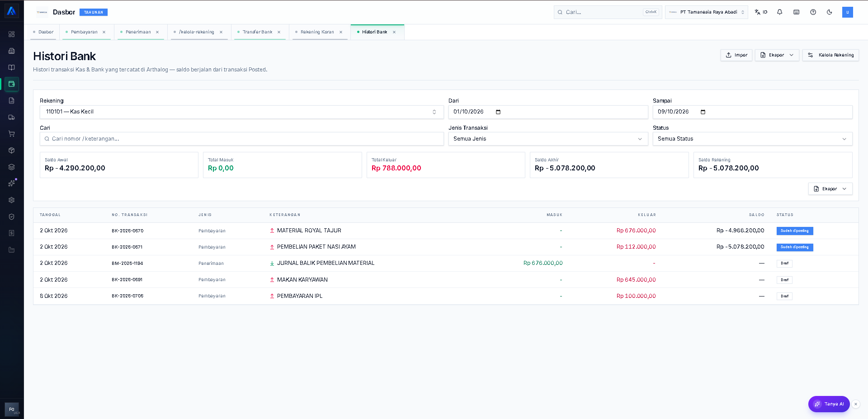Image resolution: width=868 pixels, height=419 pixels.
Task: Open the company building icon in sidebar
Action: coord(12,51)
